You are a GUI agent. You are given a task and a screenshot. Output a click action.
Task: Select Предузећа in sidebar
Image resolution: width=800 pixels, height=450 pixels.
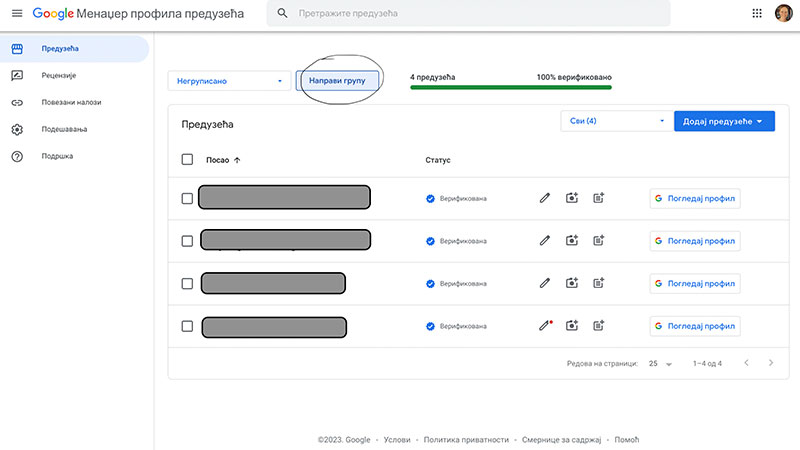(74, 48)
